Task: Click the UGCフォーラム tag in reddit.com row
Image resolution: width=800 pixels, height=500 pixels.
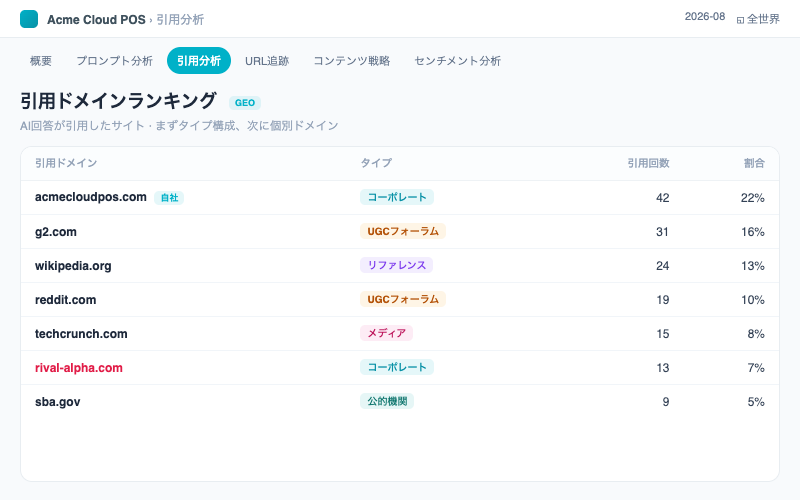Action: pyautogui.click(x=403, y=299)
